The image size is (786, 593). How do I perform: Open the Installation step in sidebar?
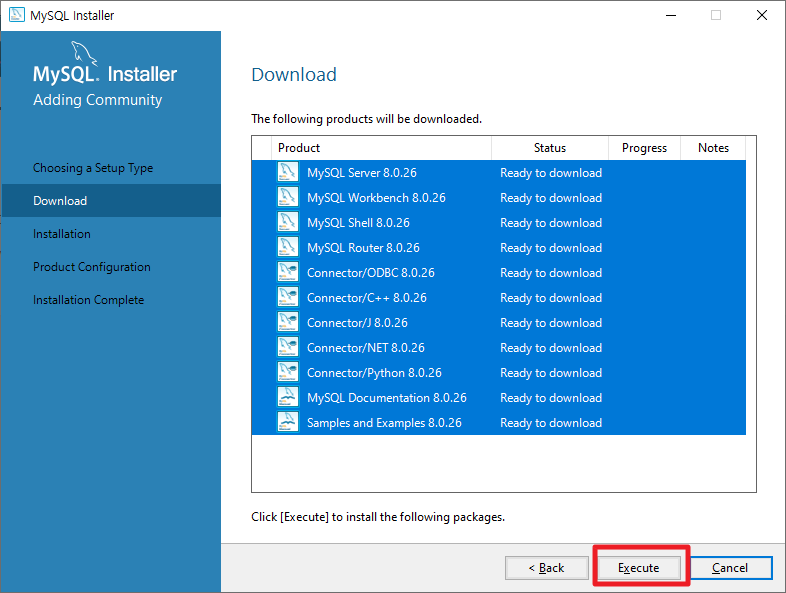click(x=62, y=234)
